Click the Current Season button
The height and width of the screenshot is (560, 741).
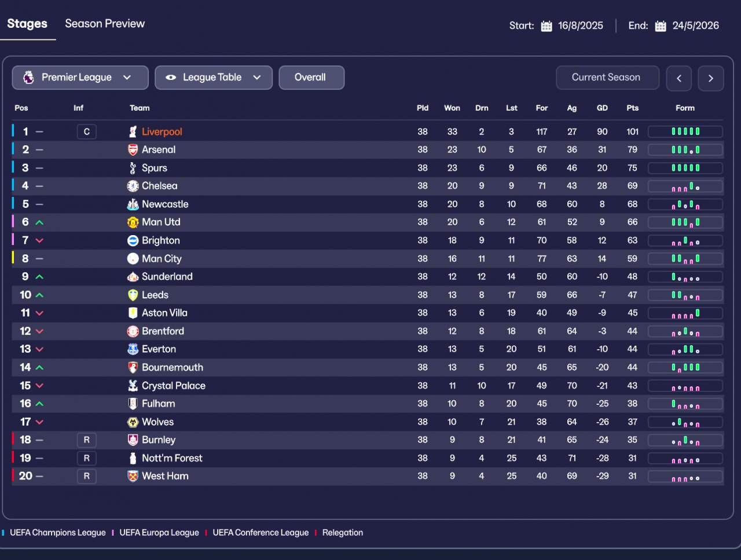pos(607,78)
